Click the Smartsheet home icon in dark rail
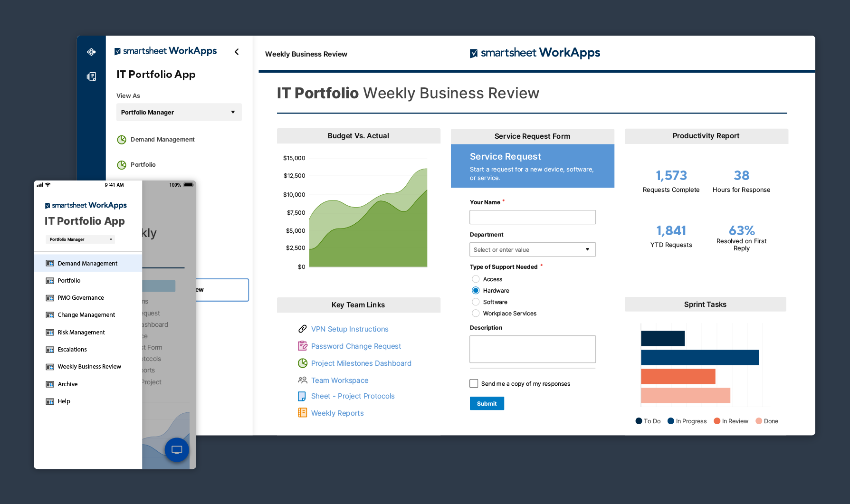This screenshot has width=850, height=504. coord(91,52)
